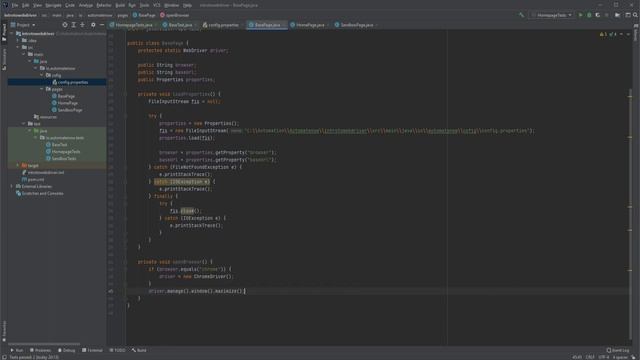Image resolution: width=640 pixels, height=360 pixels.
Task: Run the HomepageTests configuration with the green arrow
Action: click(x=580, y=15)
